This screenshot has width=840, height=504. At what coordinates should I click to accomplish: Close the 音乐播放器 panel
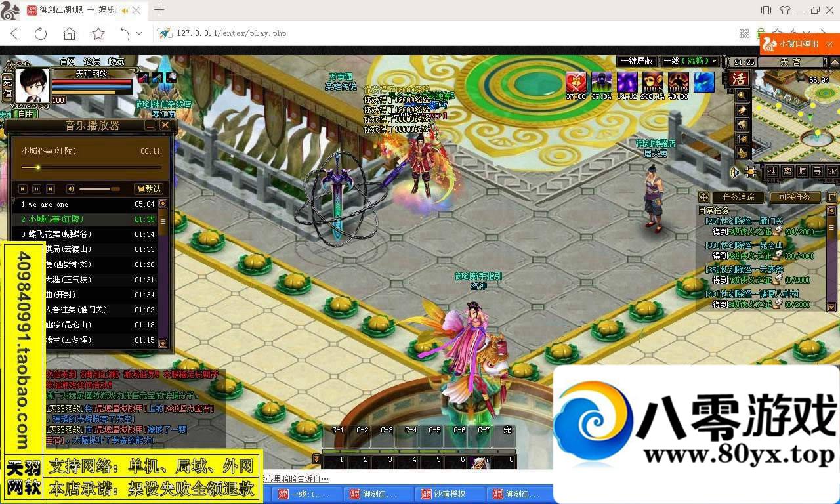pyautogui.click(x=165, y=125)
